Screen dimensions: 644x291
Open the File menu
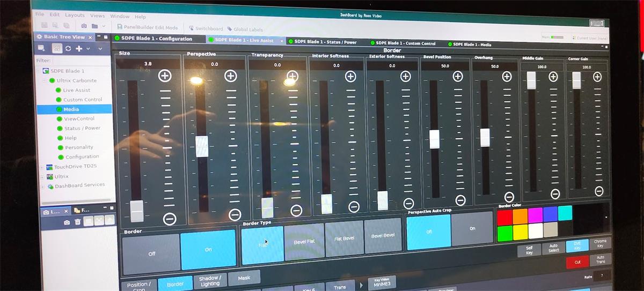[40, 14]
